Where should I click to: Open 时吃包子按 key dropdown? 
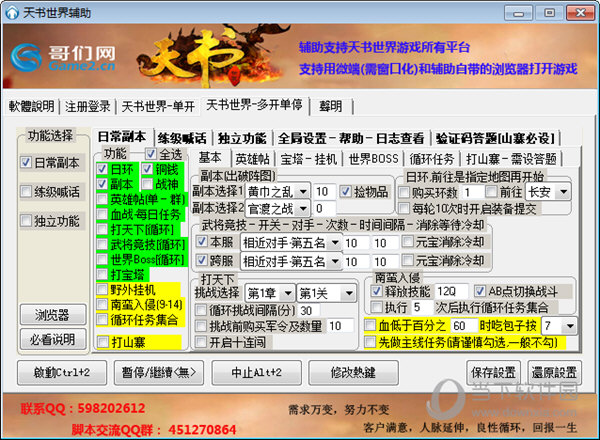(x=570, y=326)
